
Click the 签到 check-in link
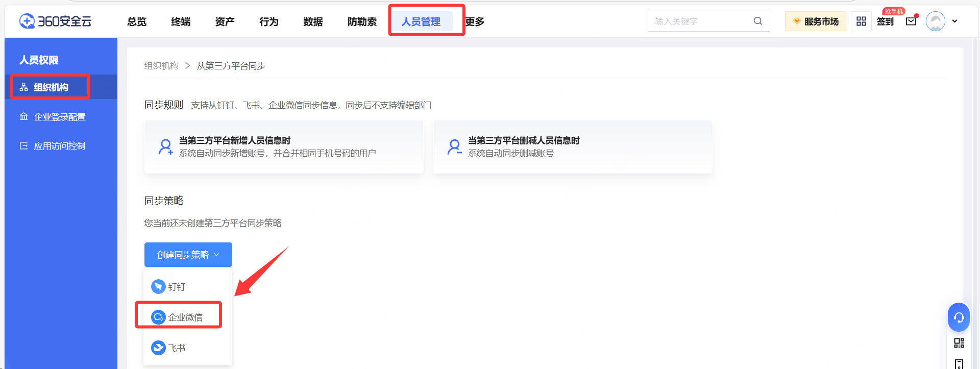tap(885, 21)
